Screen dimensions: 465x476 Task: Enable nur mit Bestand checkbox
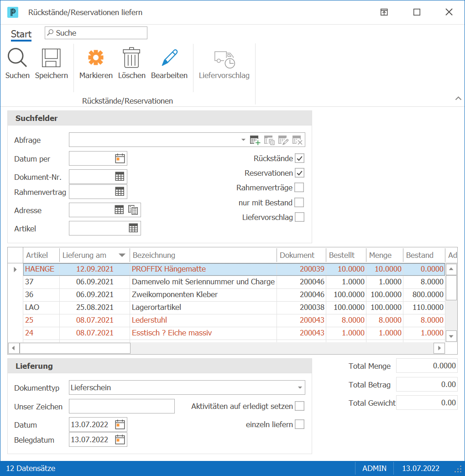pyautogui.click(x=299, y=203)
